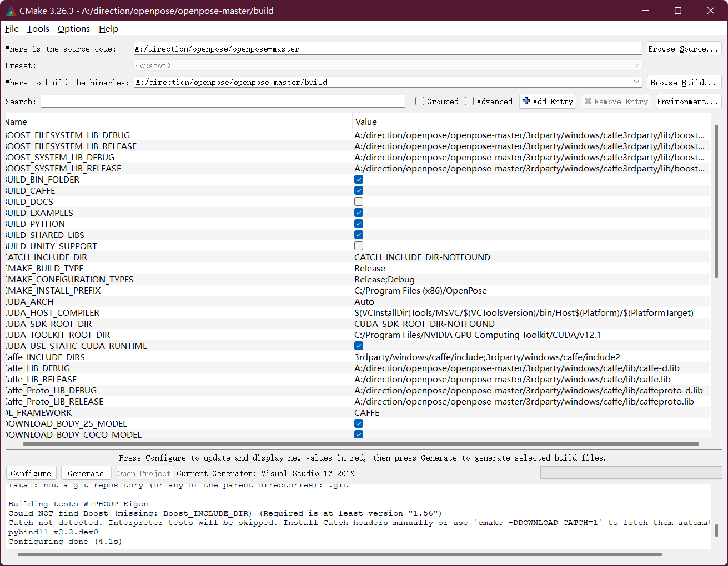Select CATCH_INCLUDE_DIR-NOTFOUND value

[x=422, y=257]
